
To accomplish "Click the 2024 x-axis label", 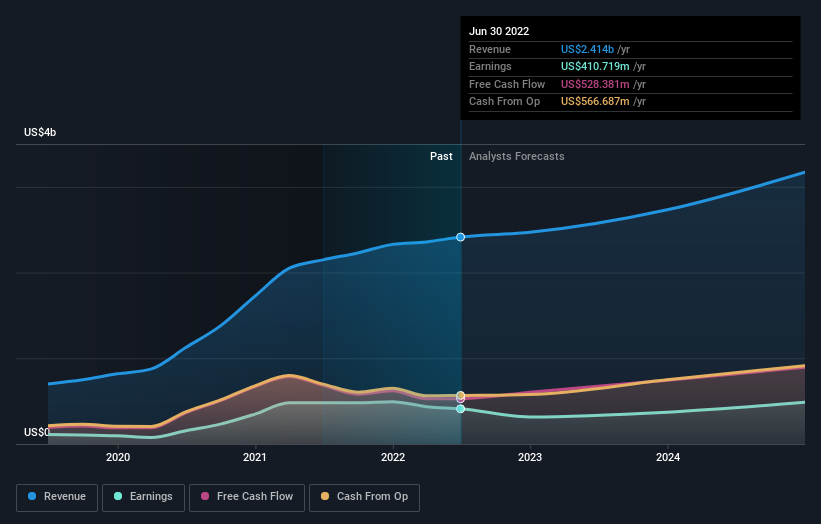I will (x=668, y=457).
